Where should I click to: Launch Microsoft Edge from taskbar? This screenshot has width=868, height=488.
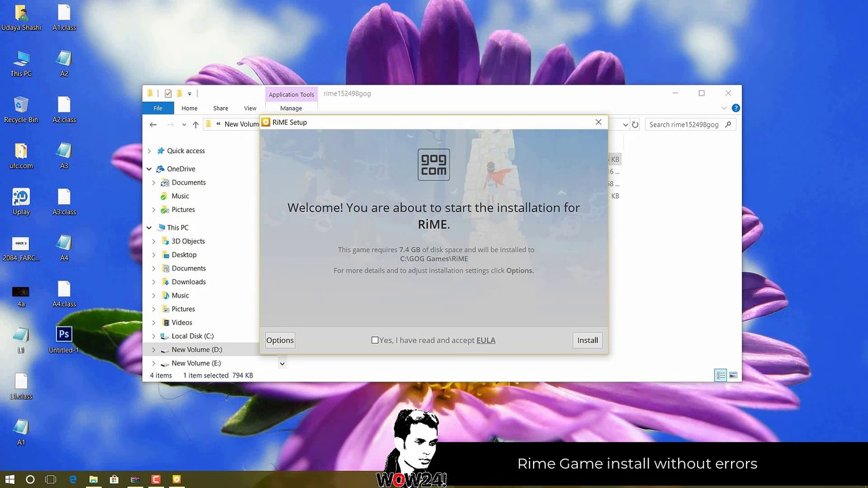(x=73, y=479)
